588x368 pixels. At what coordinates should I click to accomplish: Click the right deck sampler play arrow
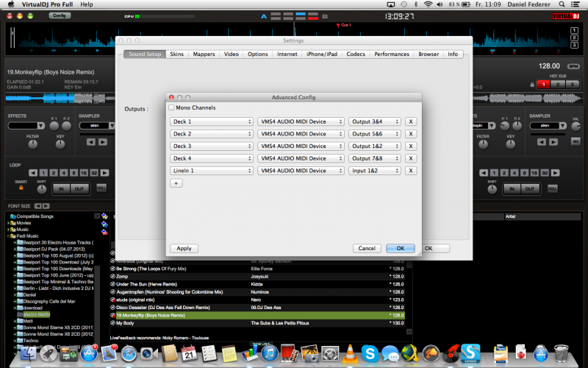(553, 142)
